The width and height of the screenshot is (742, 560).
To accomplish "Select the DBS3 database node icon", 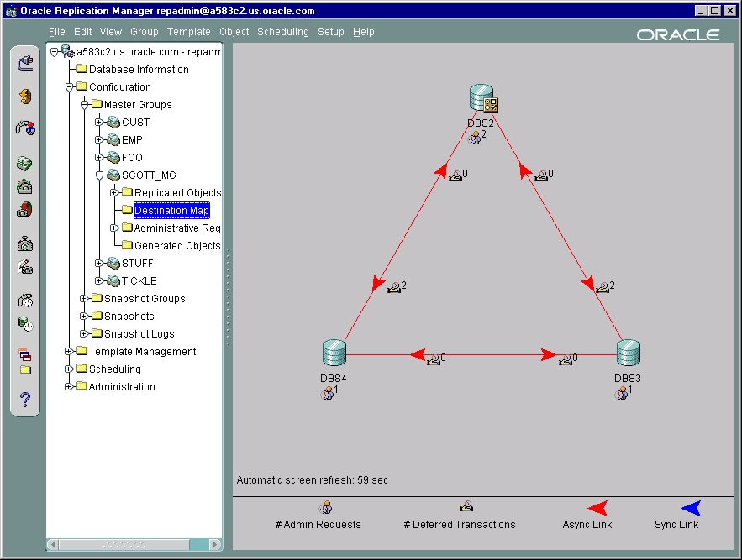I will pos(629,353).
